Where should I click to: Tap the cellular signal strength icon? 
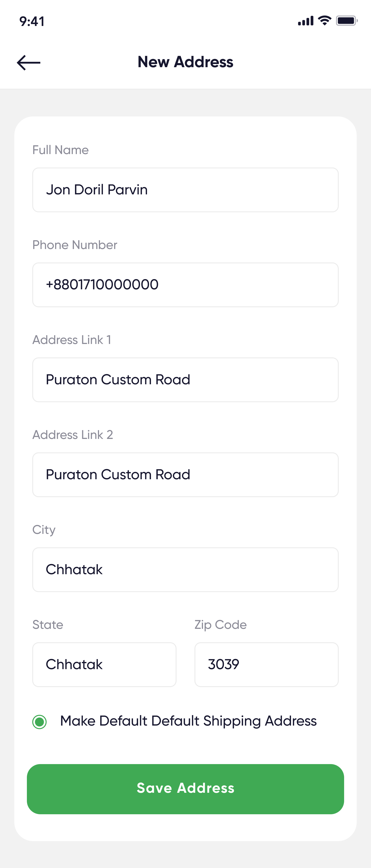point(305,21)
